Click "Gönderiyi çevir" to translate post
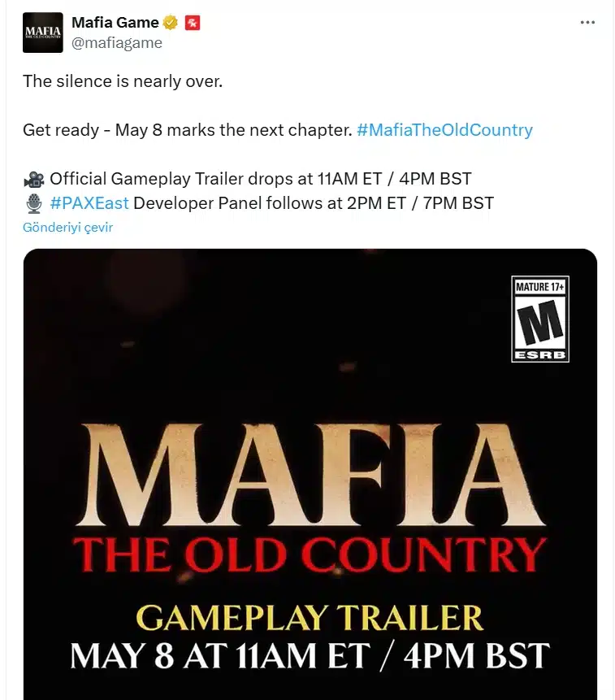 pos(67,228)
